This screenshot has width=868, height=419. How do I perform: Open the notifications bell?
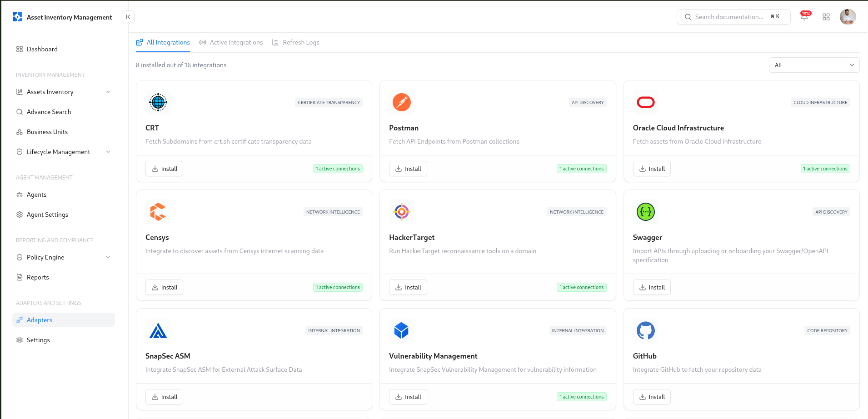pos(804,17)
